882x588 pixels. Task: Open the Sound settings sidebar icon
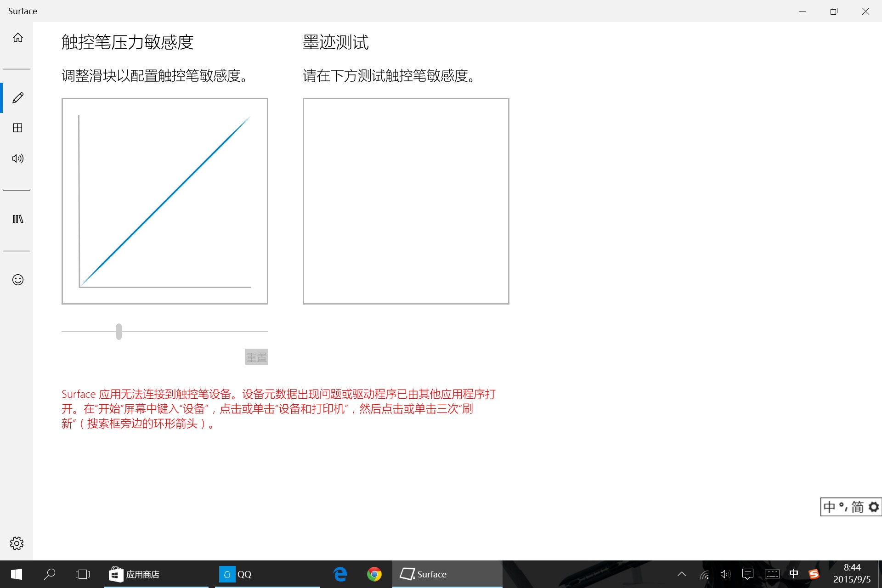click(17, 158)
